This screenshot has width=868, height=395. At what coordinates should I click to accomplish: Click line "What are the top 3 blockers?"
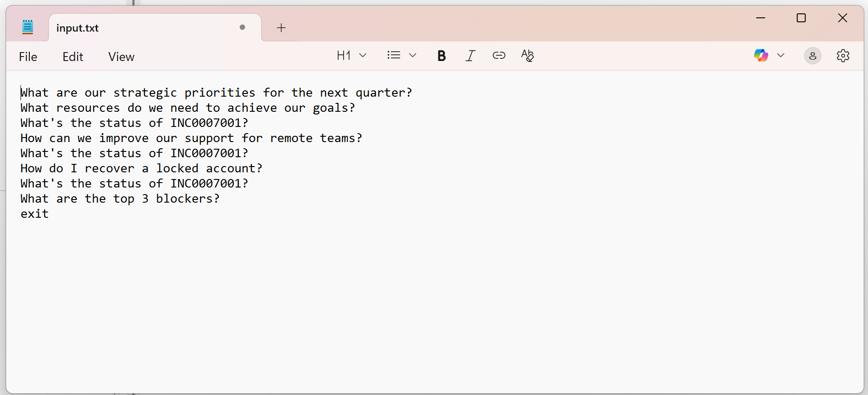[x=120, y=199]
